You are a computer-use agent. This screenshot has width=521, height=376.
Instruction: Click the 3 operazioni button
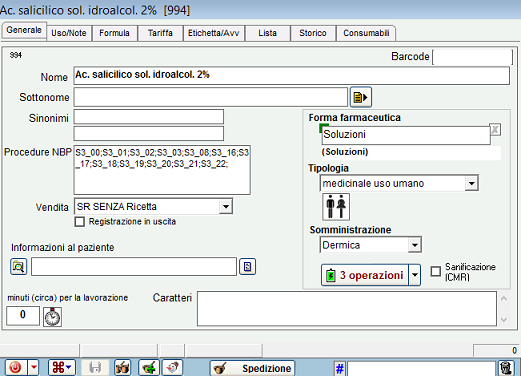point(365,275)
